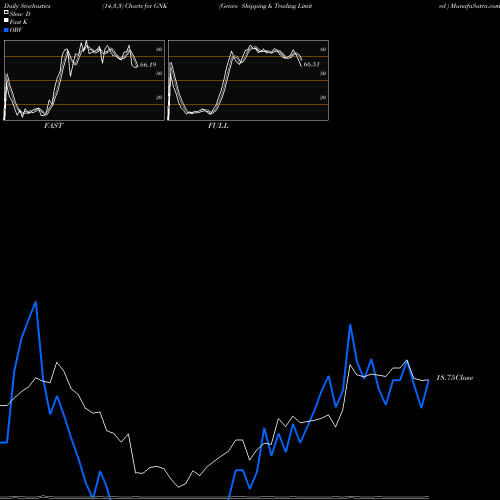
Task: Click the 80 level label in FULL chart
Action: [x=323, y=49]
